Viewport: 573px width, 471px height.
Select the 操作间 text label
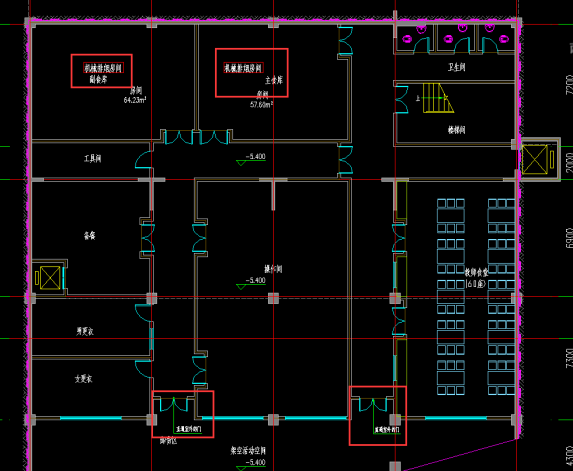click(x=273, y=269)
